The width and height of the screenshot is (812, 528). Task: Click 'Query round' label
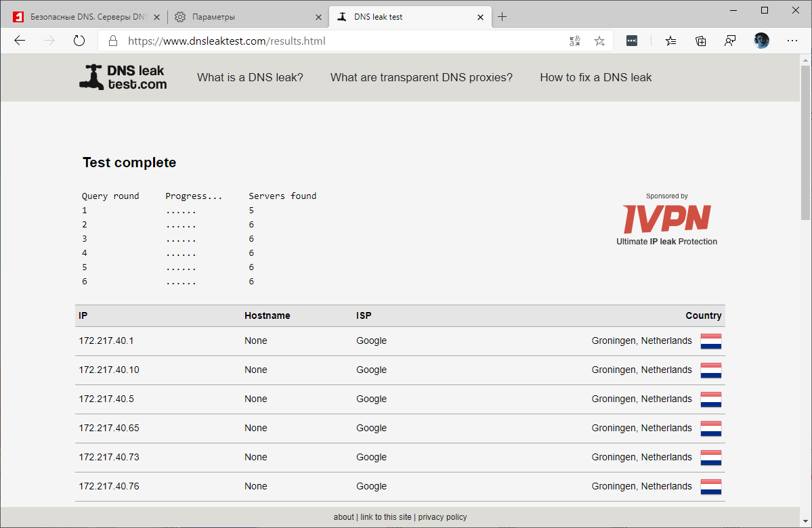[110, 196]
